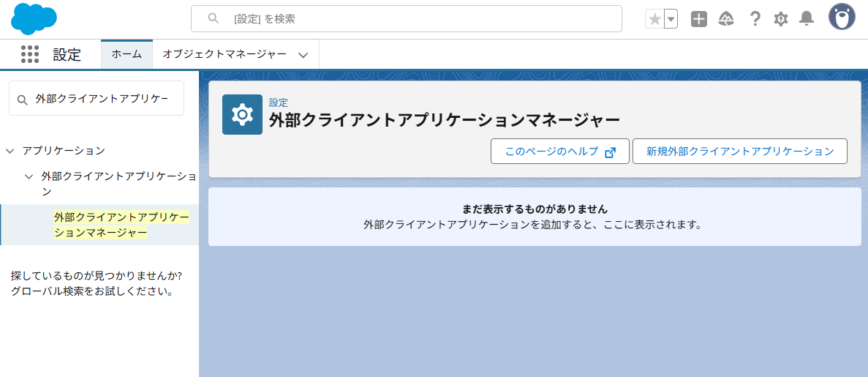Viewport: 868px width, 377px height.
Task: Click the 設定 app name label
Action: (x=67, y=55)
